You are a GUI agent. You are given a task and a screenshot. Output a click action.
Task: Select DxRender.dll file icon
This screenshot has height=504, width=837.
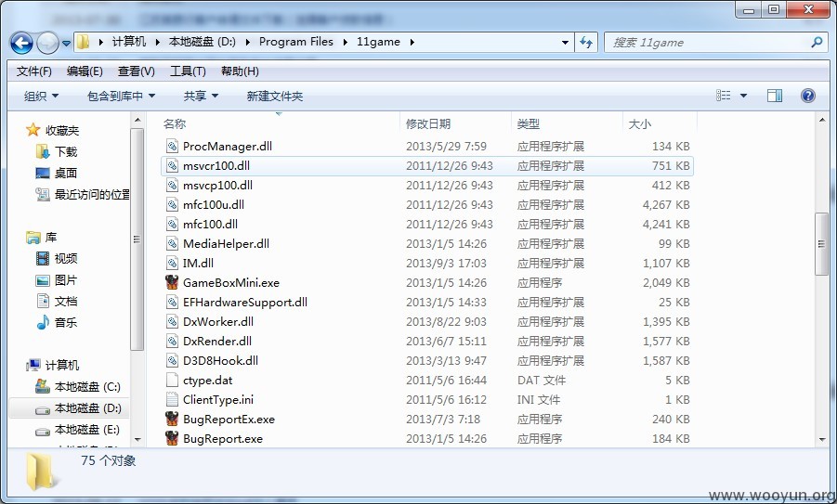(x=172, y=341)
